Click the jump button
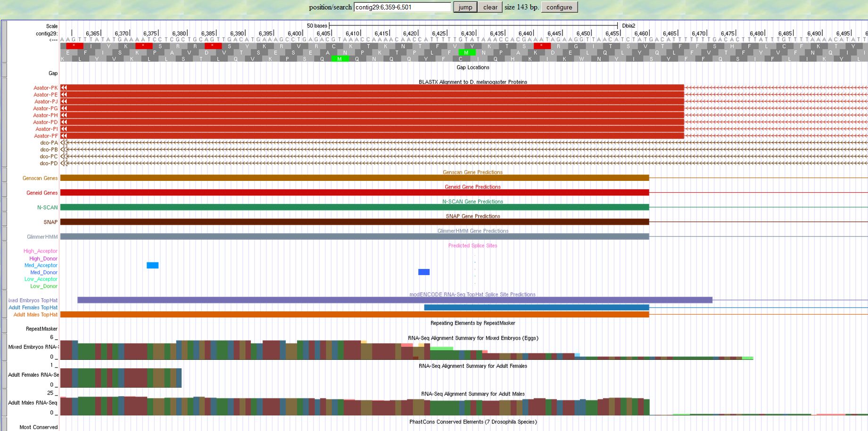This screenshot has height=431, width=868. 465,7
